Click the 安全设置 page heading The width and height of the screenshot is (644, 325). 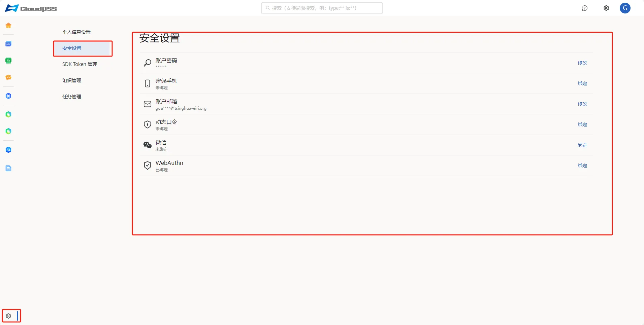160,38
